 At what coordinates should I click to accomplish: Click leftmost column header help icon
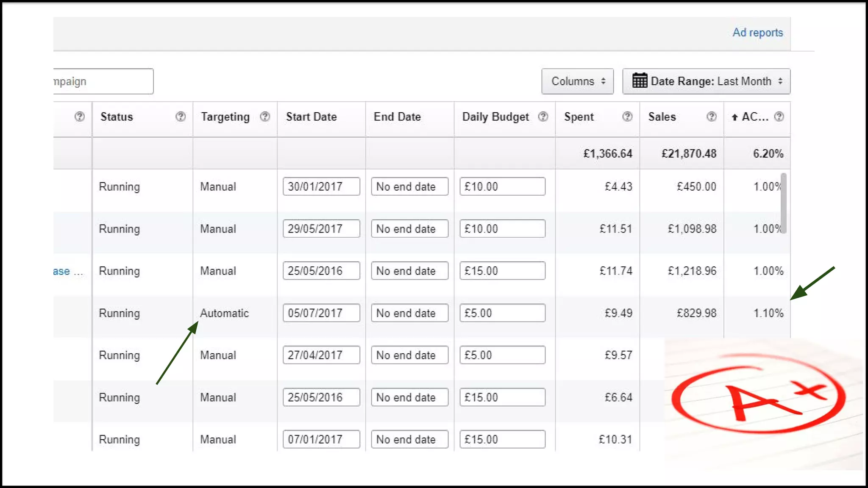click(x=79, y=116)
